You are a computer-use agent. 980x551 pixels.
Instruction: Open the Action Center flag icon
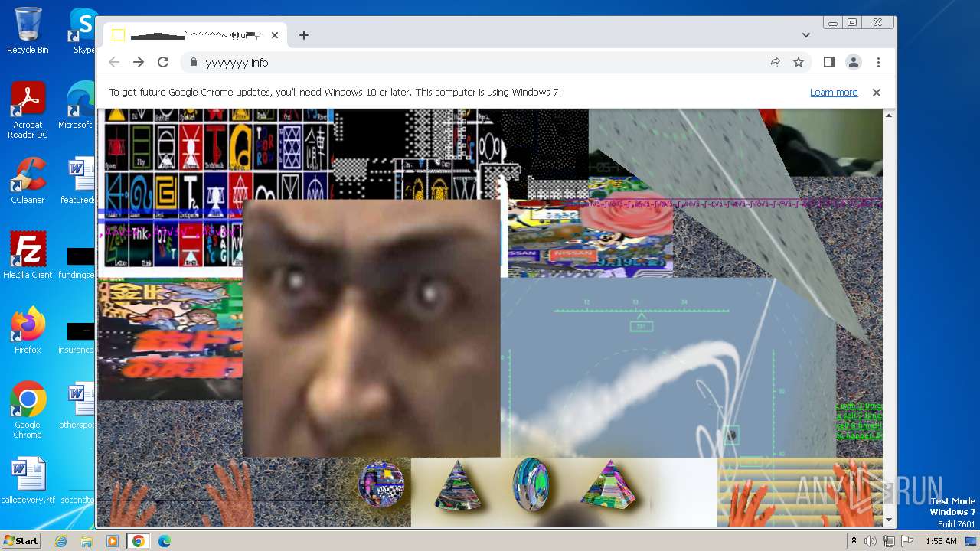(907, 541)
